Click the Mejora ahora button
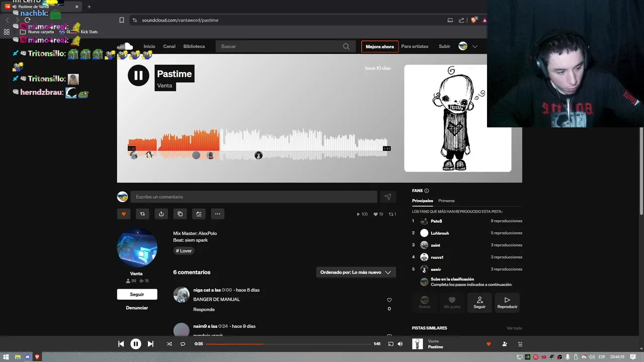Screen dimensions: 644x362 [x=380, y=46]
